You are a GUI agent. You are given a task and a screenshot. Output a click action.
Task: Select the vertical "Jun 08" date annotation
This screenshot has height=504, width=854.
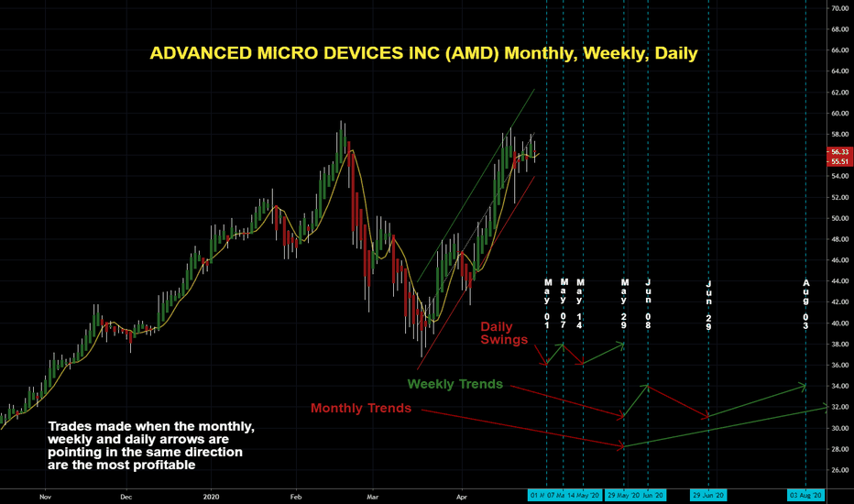[x=648, y=304]
